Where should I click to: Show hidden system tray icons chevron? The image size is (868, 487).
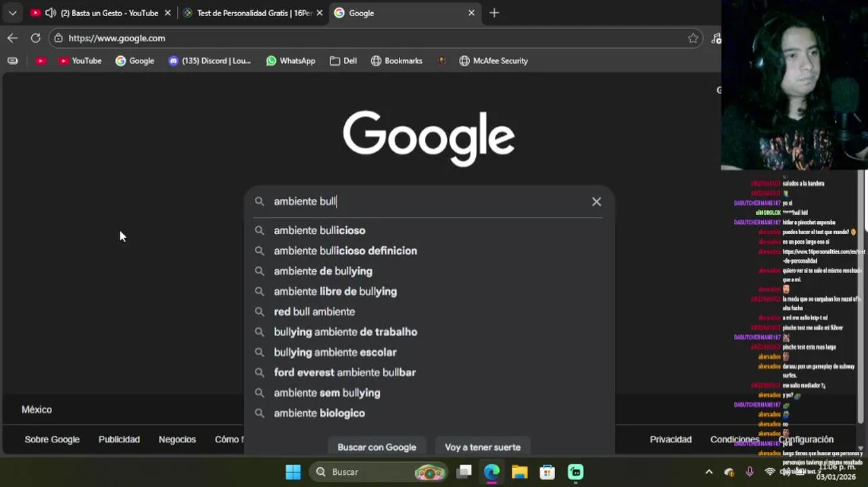[708, 472]
